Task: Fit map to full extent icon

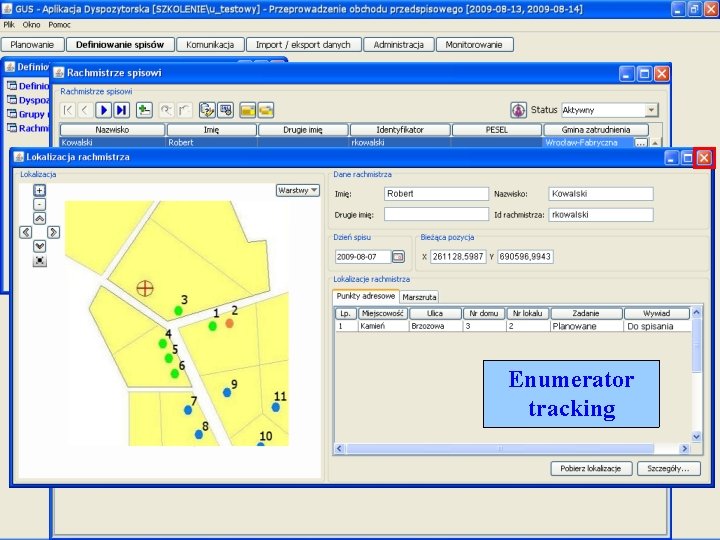Action: pos(40,261)
